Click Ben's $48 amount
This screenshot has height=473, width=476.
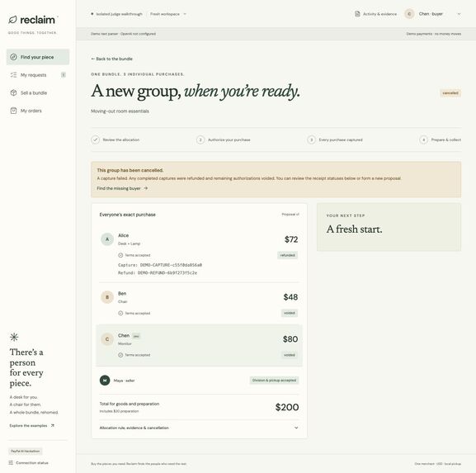pyautogui.click(x=290, y=297)
